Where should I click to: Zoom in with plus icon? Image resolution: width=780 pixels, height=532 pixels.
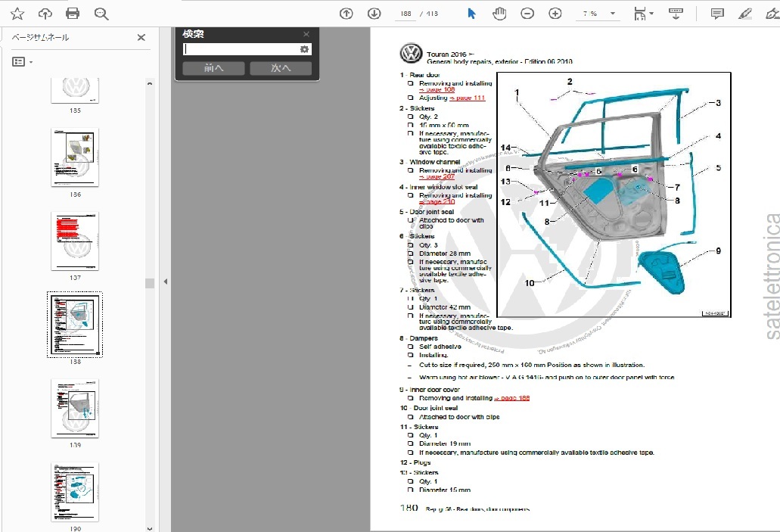point(555,14)
